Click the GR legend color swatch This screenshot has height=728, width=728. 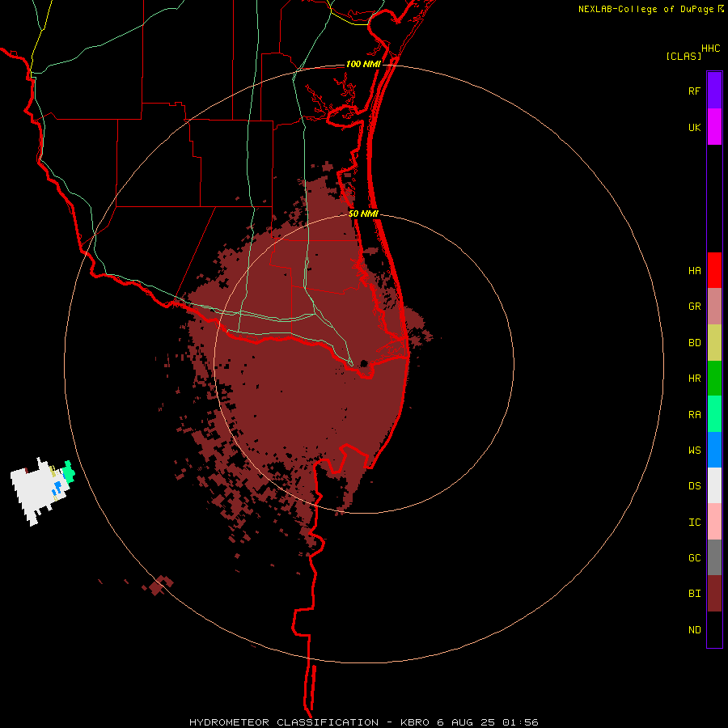[714, 307]
